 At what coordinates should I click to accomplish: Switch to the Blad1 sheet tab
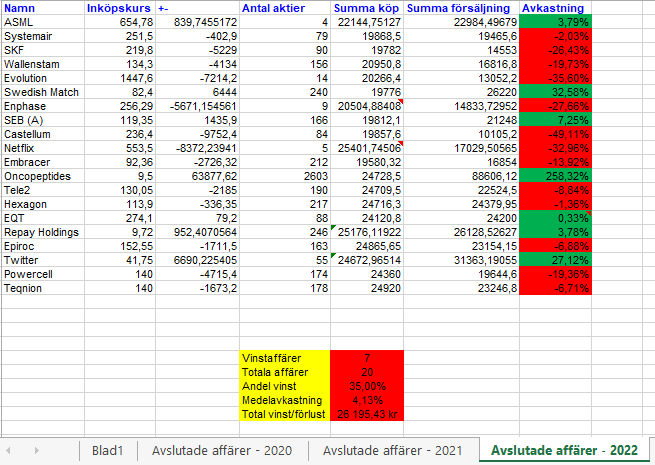coord(107,450)
